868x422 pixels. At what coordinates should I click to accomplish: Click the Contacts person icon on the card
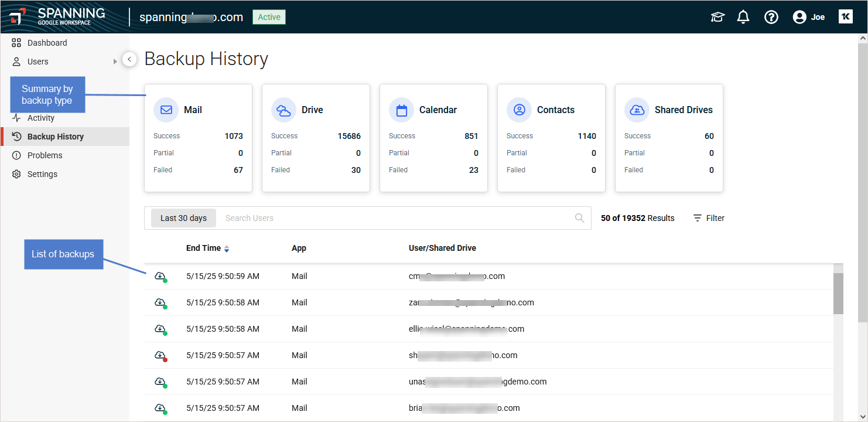pos(519,110)
